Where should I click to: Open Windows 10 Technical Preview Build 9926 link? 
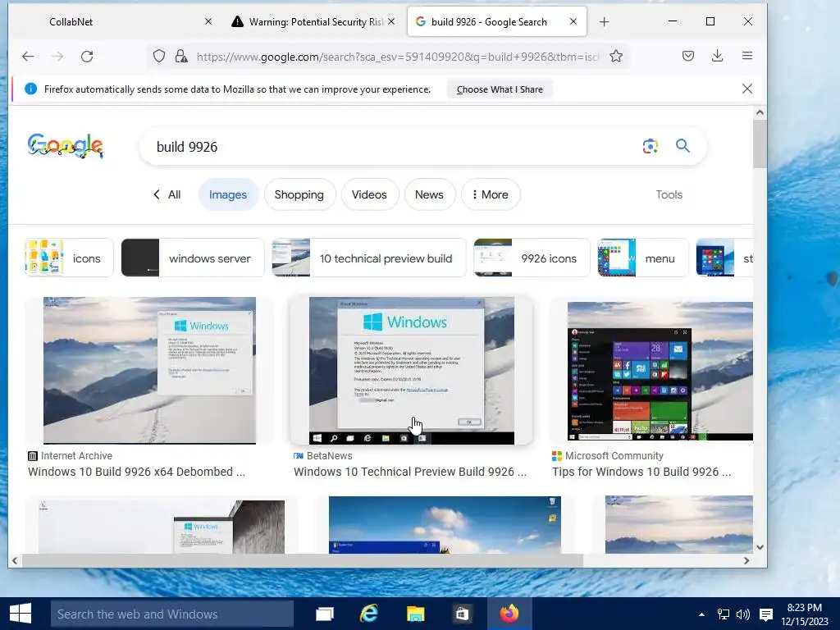pyautogui.click(x=410, y=472)
